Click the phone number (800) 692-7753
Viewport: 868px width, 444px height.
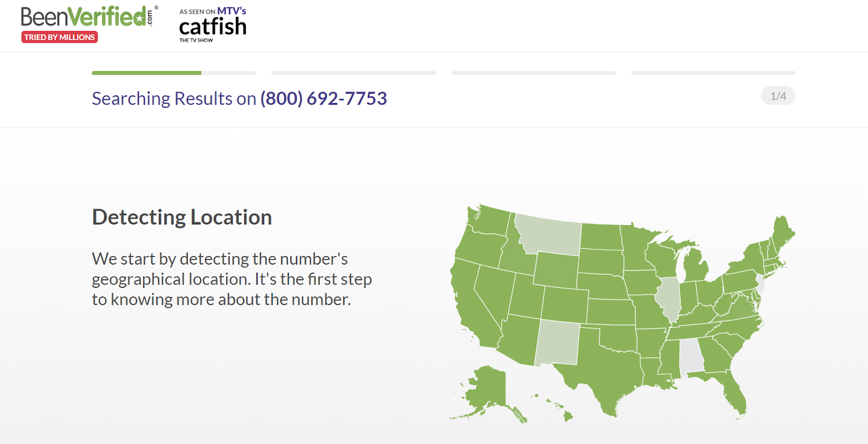tap(324, 98)
